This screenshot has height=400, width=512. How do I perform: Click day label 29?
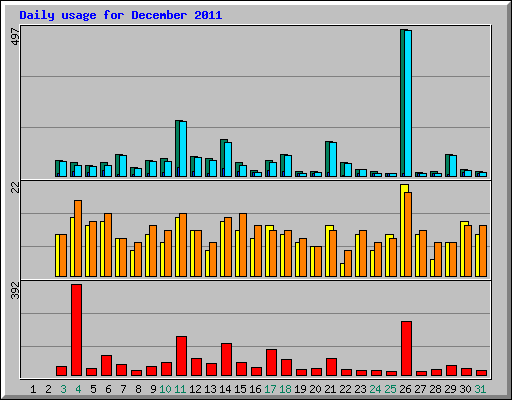click(x=450, y=389)
